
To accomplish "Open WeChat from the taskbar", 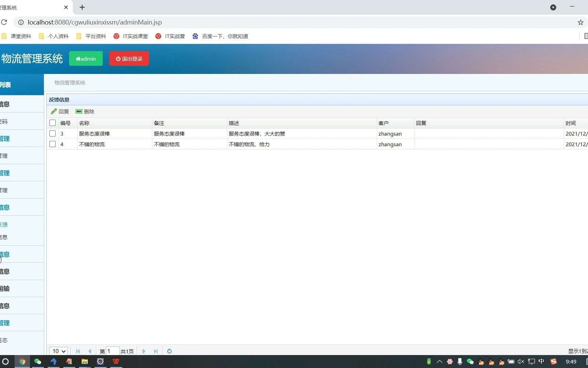I will point(38,362).
